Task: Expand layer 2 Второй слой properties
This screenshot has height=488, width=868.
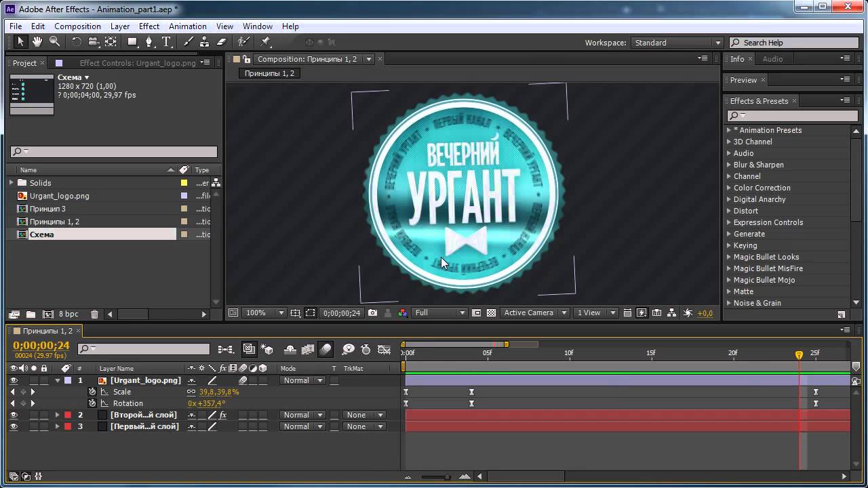Action: click(58, 415)
